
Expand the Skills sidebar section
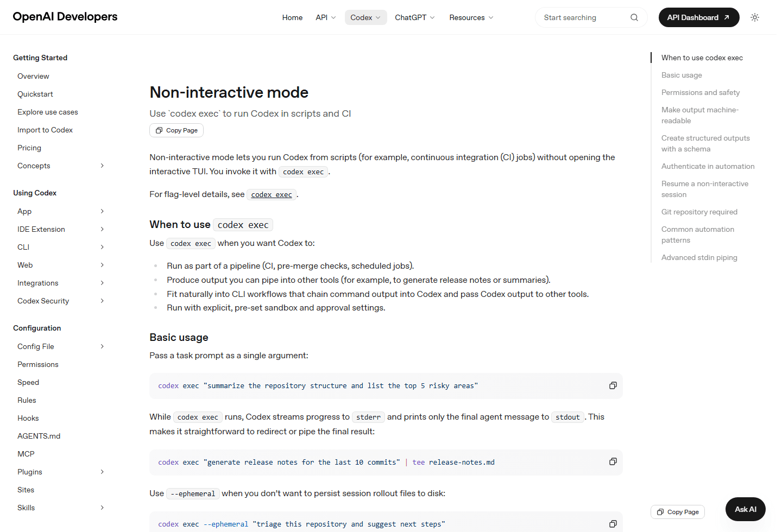click(102, 508)
